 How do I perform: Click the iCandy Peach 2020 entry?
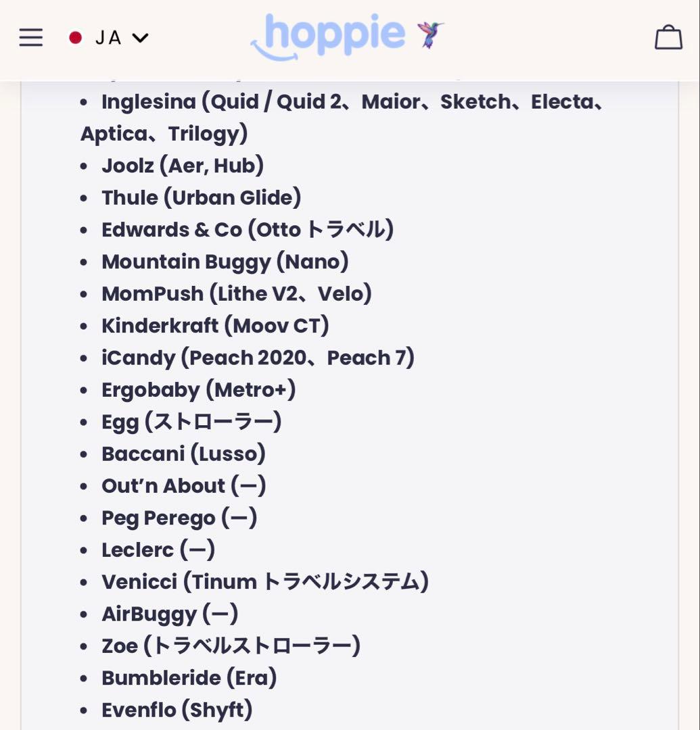tap(257, 358)
